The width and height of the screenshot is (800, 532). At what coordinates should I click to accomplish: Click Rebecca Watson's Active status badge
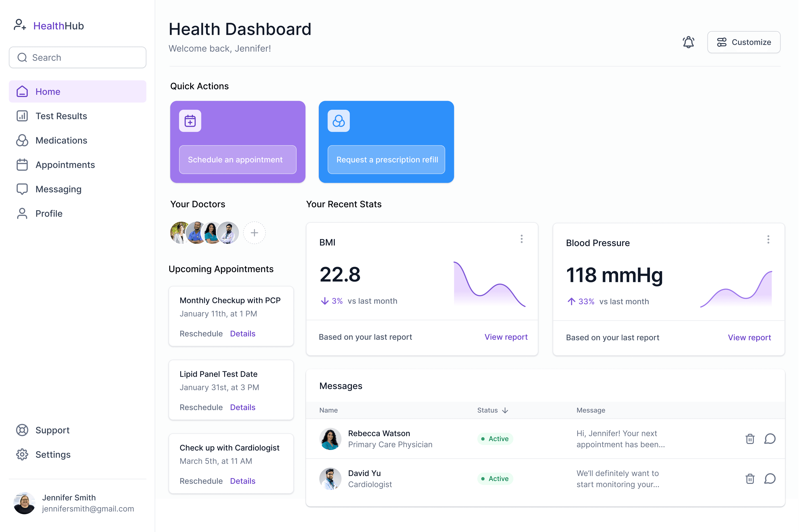pos(495,439)
